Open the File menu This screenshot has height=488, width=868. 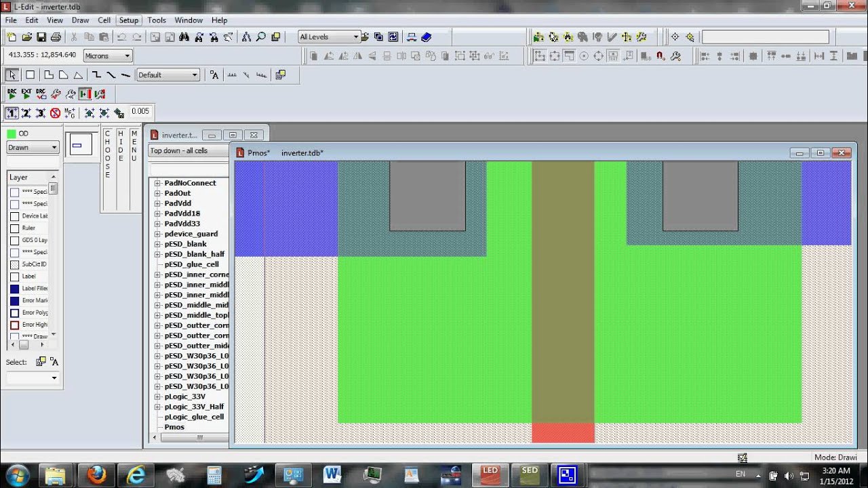click(11, 20)
